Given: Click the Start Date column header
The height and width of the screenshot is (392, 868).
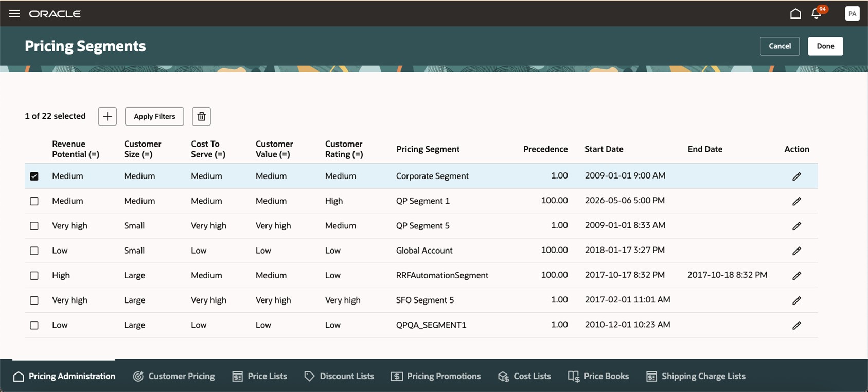Looking at the screenshot, I should point(604,149).
